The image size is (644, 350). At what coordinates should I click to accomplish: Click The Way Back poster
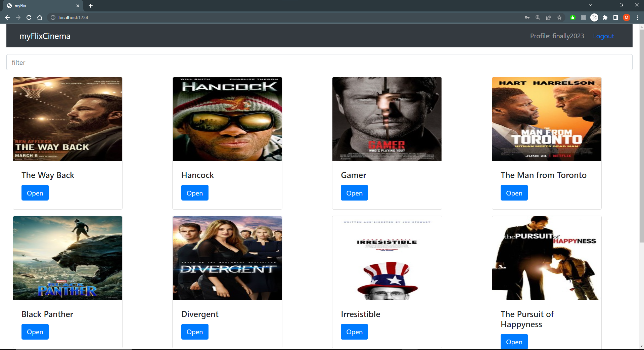click(x=67, y=119)
